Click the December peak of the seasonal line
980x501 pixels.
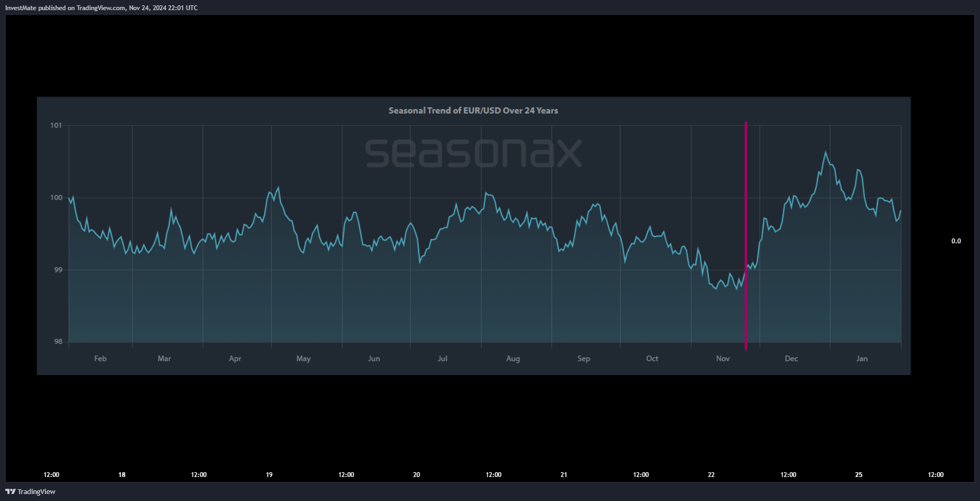[826, 153]
